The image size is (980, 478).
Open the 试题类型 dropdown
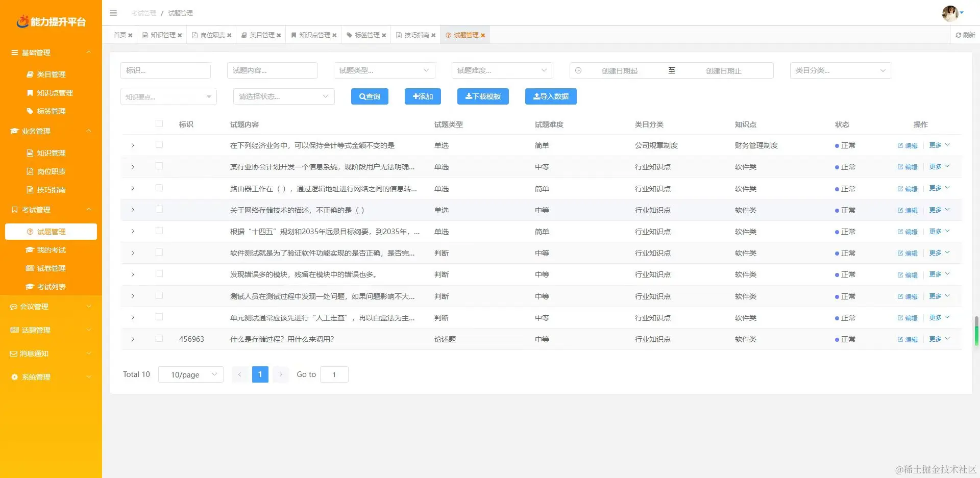tap(384, 70)
